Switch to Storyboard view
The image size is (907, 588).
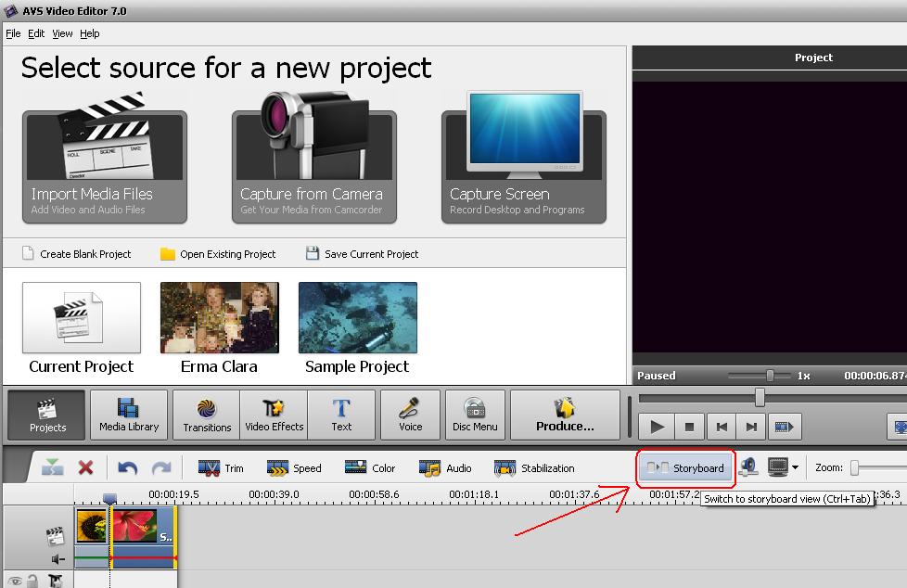(685, 467)
